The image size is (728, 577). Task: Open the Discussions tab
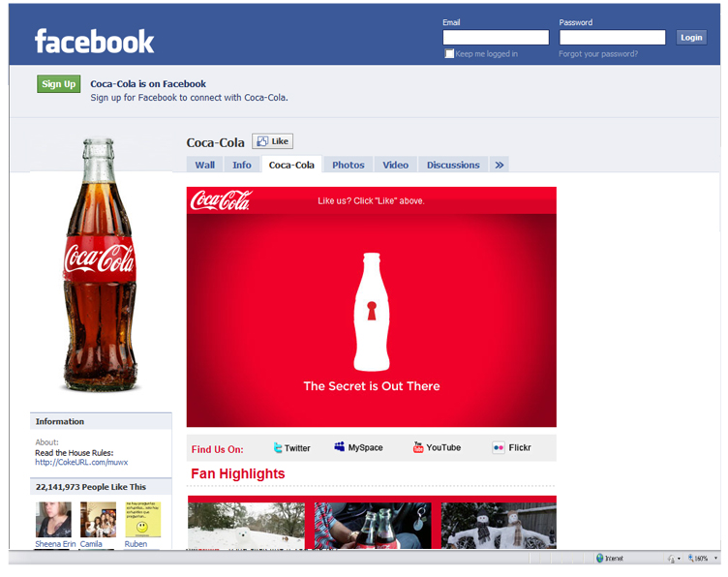point(453,165)
